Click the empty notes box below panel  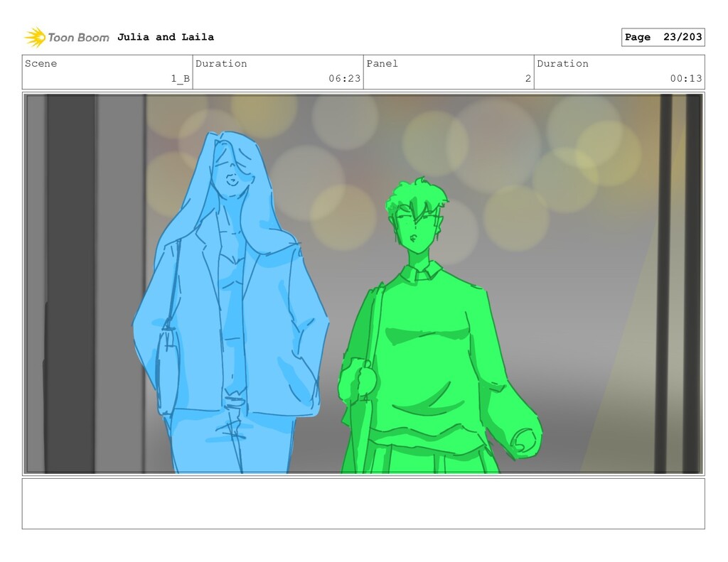[363, 504]
